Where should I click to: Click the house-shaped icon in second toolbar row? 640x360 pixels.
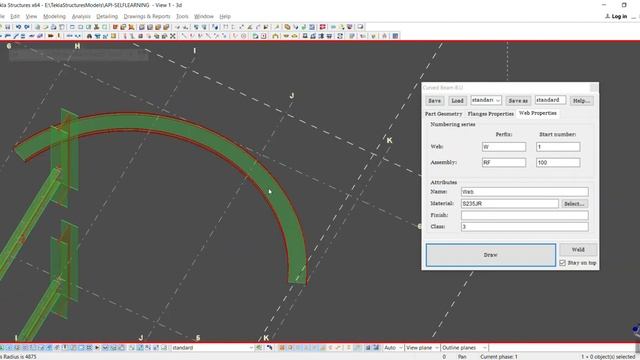click(x=276, y=36)
